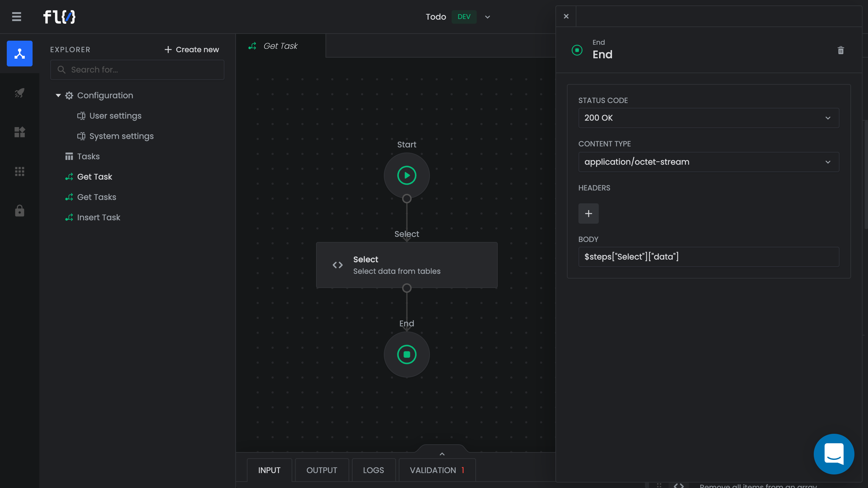
Task: Collapse the Configuration tree node
Action: tap(58, 96)
